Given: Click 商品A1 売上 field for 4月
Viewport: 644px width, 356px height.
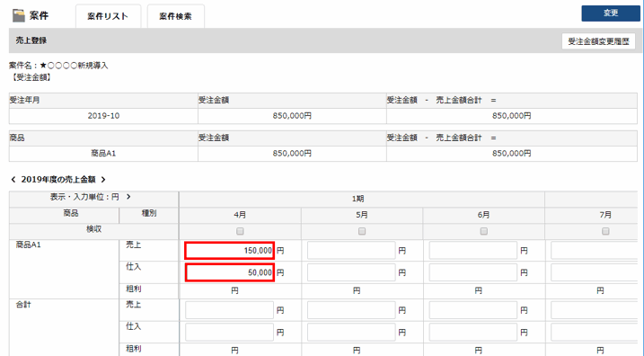Looking at the screenshot, I should [230, 250].
